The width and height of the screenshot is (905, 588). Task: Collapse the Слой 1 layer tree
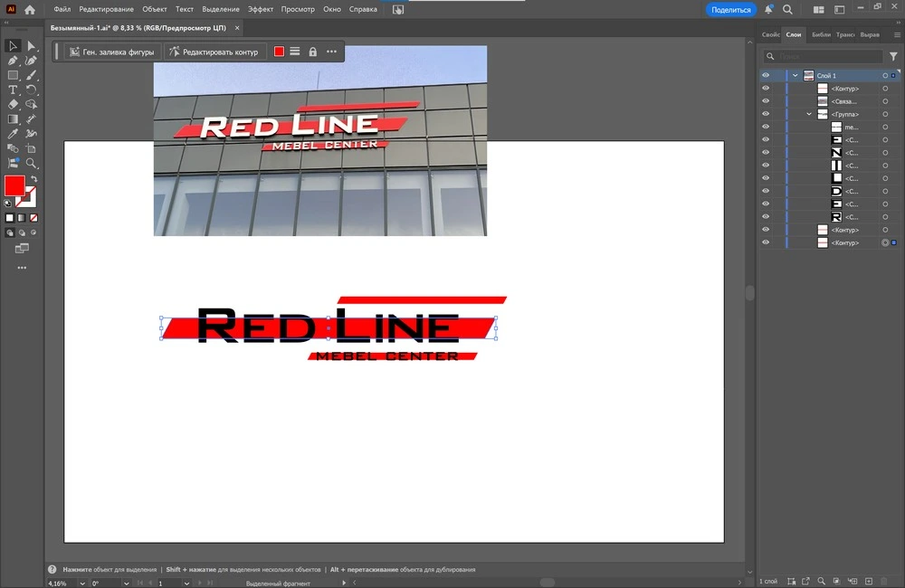[x=795, y=76]
